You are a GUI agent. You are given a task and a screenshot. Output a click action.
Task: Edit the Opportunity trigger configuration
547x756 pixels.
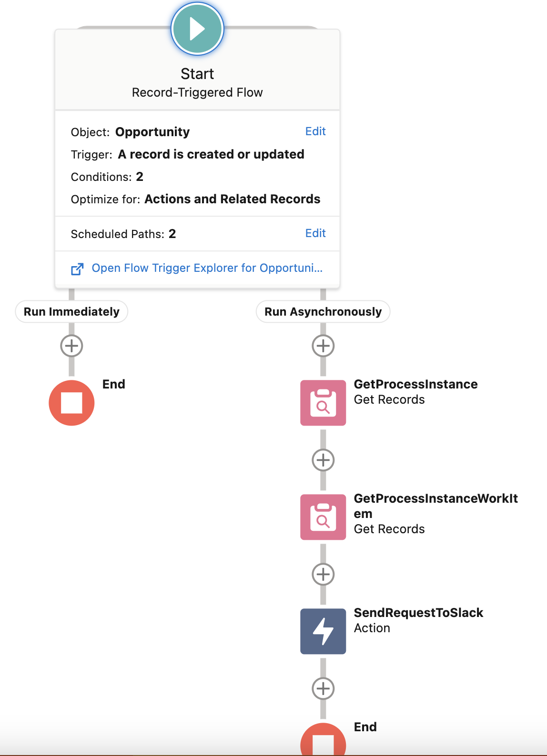point(315,131)
